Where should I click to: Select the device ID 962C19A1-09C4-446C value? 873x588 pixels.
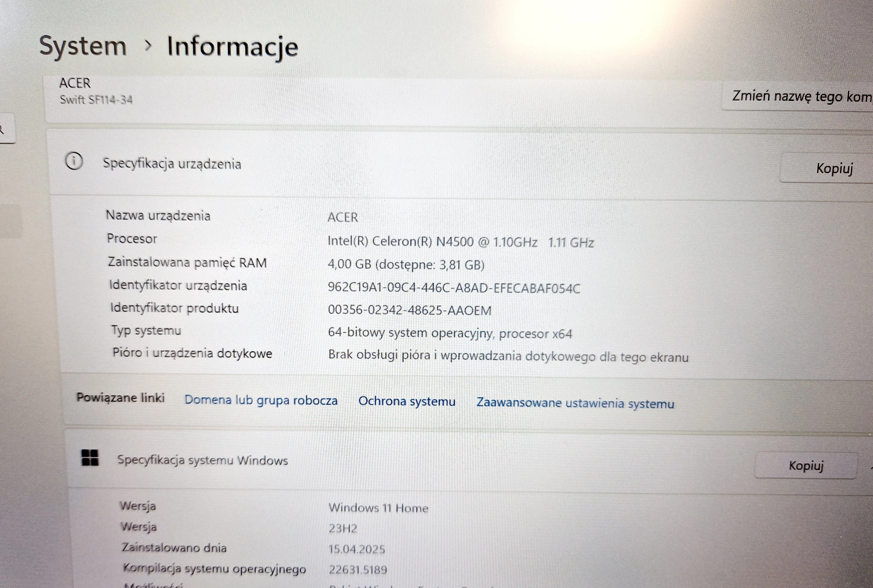point(454,288)
